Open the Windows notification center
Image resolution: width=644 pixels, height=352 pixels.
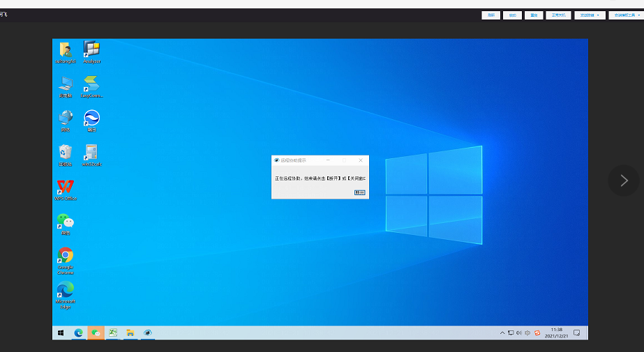[x=576, y=333]
